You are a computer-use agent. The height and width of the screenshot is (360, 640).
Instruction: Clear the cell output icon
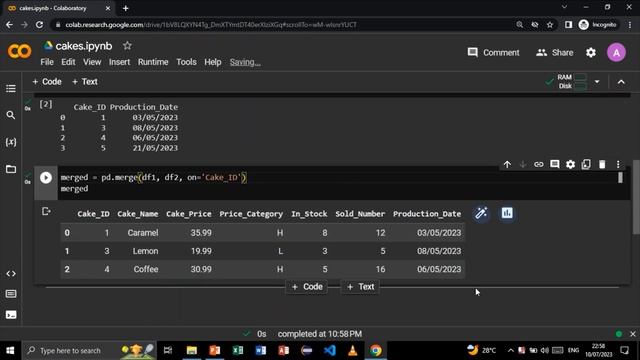click(x=46, y=211)
